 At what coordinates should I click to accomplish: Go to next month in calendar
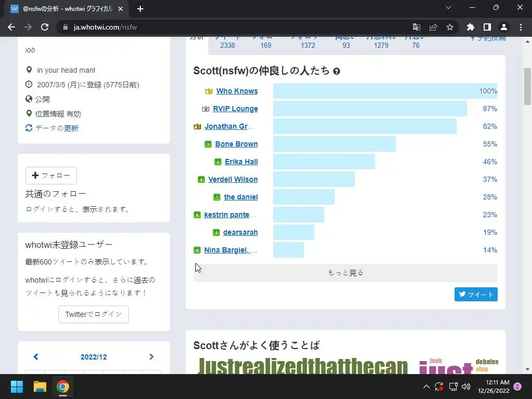click(x=152, y=356)
